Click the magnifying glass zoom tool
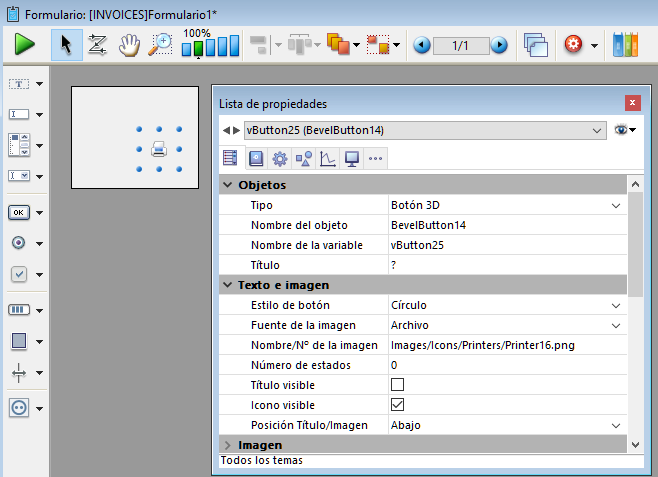This screenshot has height=477, width=658. point(159,45)
